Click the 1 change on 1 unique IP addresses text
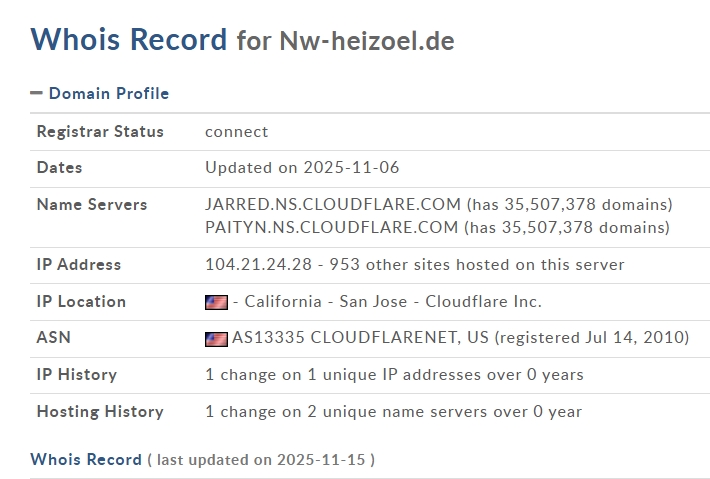This screenshot has height=479, width=710. pyautogui.click(x=394, y=375)
